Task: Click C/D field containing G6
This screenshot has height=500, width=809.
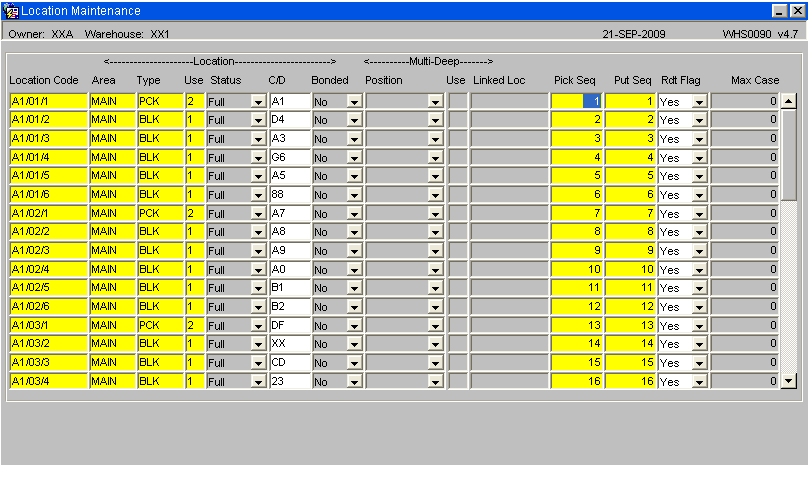Action: coord(290,157)
